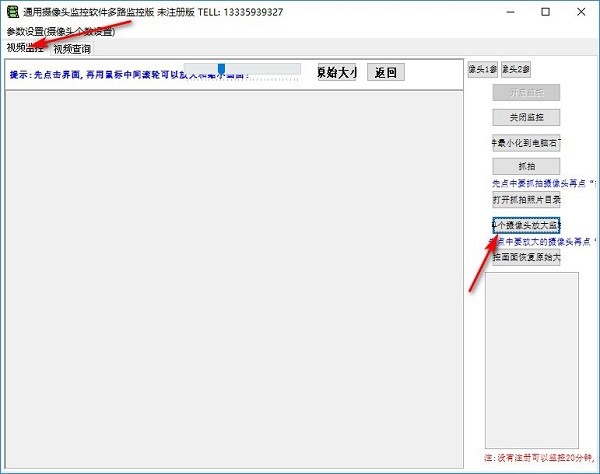Restore monitor view to original size button
The image size is (600, 474).
(526, 257)
